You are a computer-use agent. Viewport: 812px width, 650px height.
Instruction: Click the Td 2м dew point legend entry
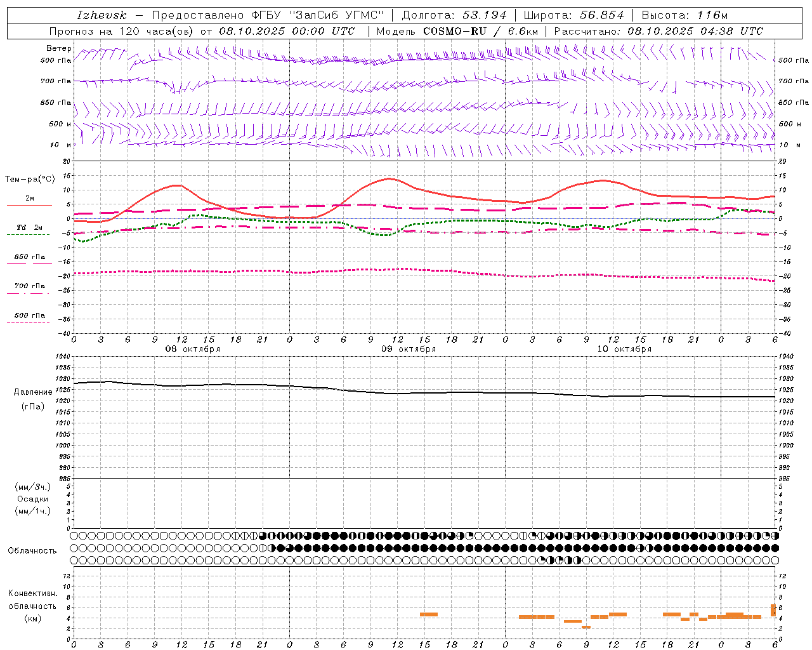coord(30,227)
